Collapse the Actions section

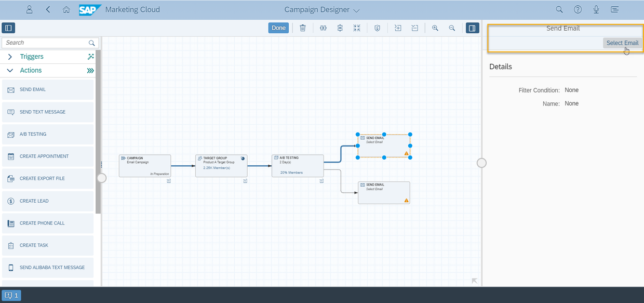pos(10,70)
